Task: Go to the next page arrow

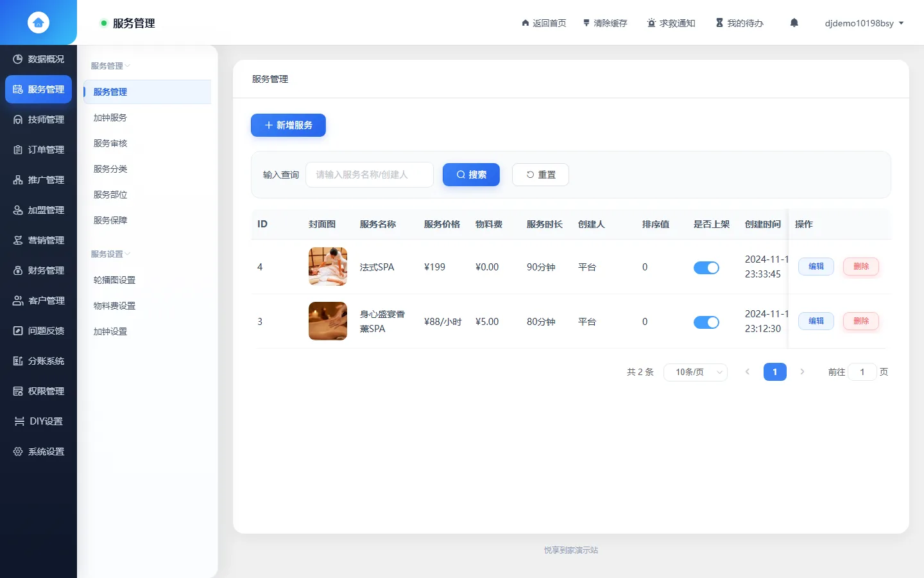Action: (802, 372)
